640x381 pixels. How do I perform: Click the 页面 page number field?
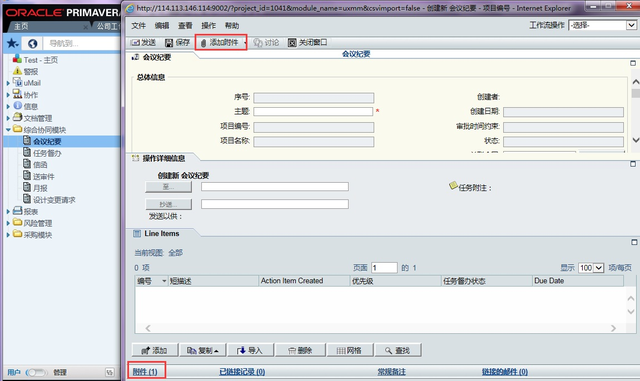tap(384, 268)
